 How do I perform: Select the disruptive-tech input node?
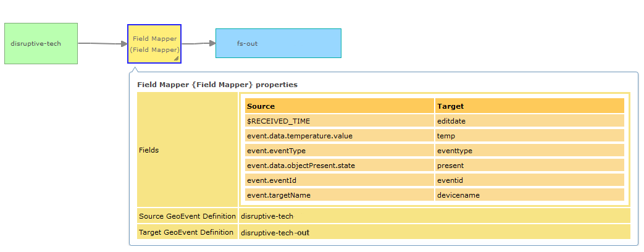[x=41, y=44]
